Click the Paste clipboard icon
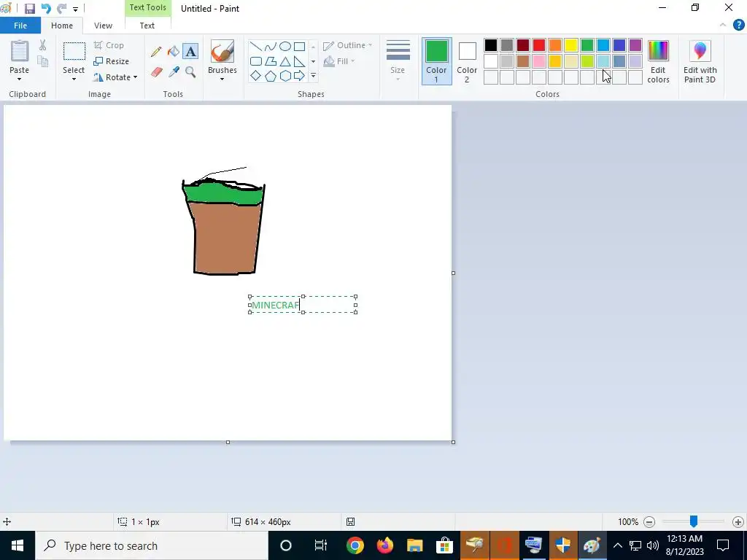Screen dimensions: 747x560 [20, 51]
